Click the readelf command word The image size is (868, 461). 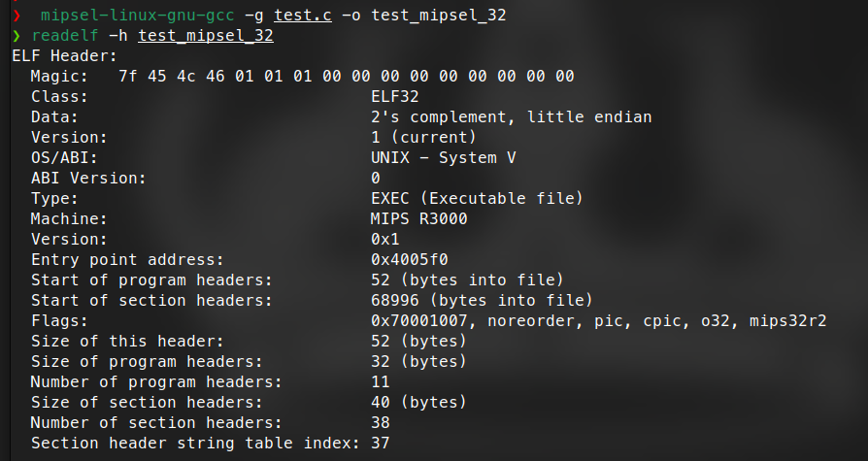(65, 36)
